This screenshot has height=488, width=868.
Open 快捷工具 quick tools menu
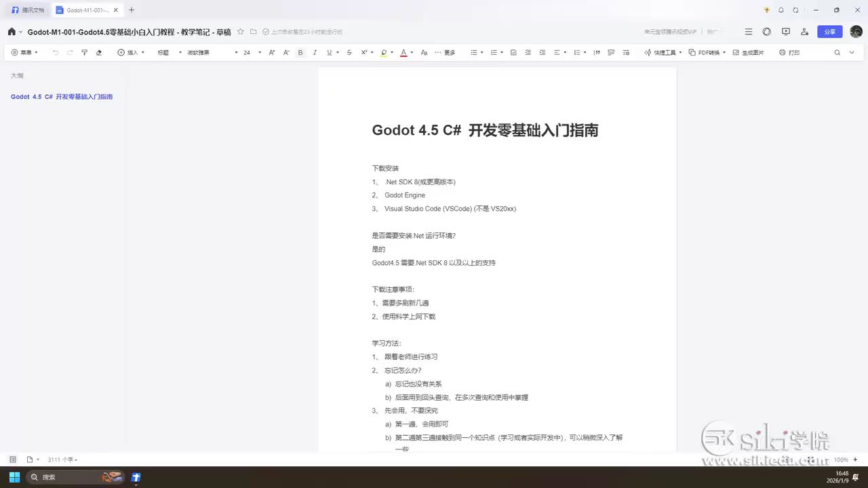tap(663, 52)
